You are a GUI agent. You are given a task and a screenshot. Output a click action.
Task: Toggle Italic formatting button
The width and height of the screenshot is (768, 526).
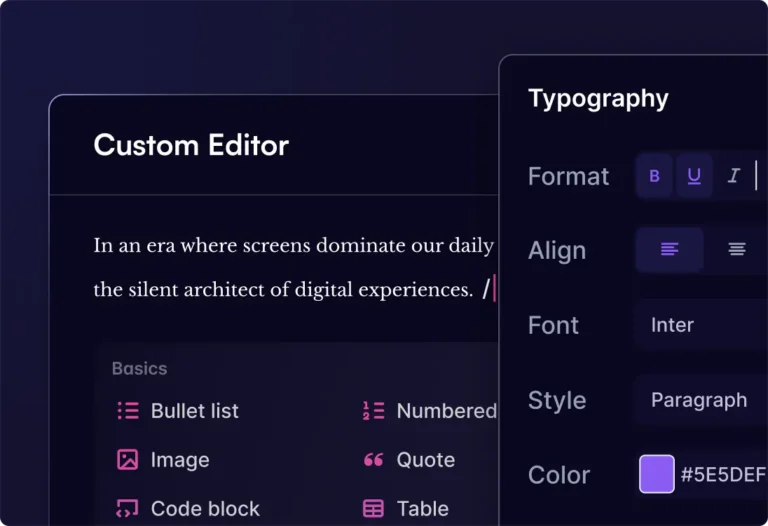(733, 175)
